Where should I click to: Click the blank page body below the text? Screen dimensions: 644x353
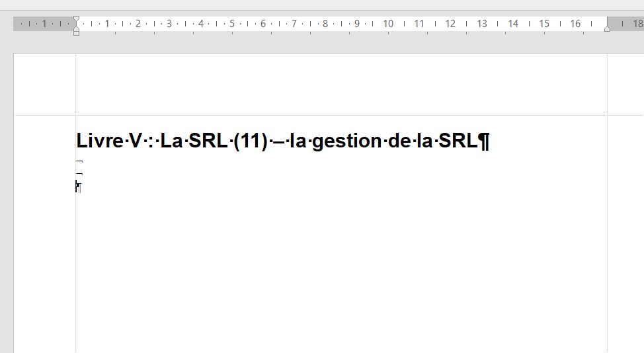point(331,278)
